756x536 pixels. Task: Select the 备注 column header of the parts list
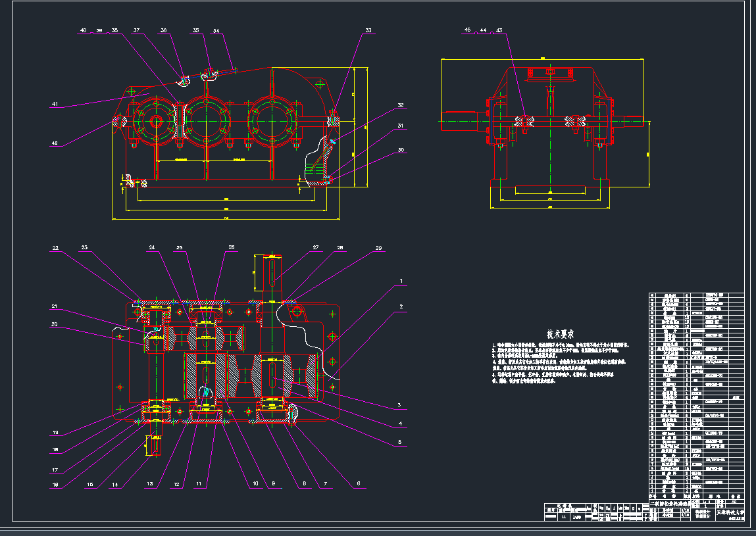[x=736, y=497]
